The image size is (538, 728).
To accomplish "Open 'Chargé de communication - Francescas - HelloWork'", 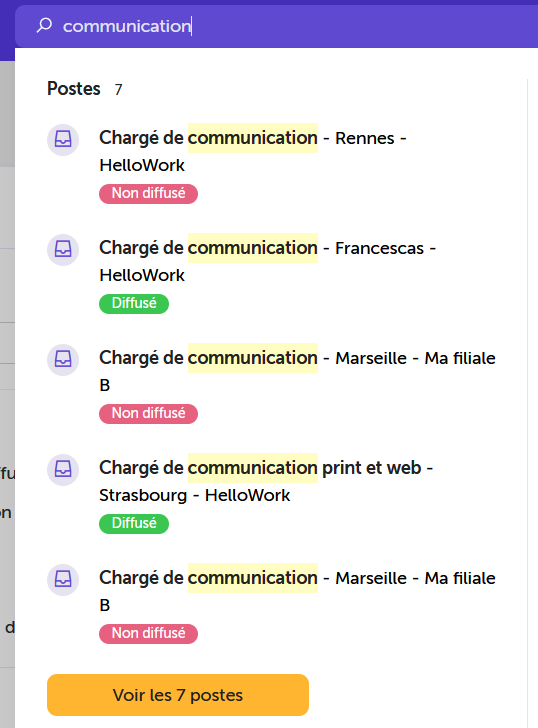I will 268,261.
